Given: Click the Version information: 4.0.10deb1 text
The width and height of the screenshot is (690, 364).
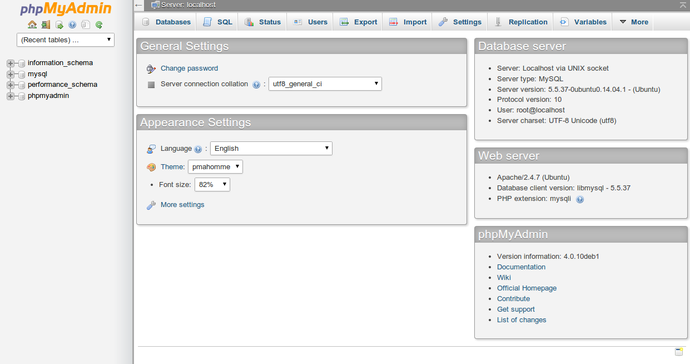Looking at the screenshot, I should (548, 256).
